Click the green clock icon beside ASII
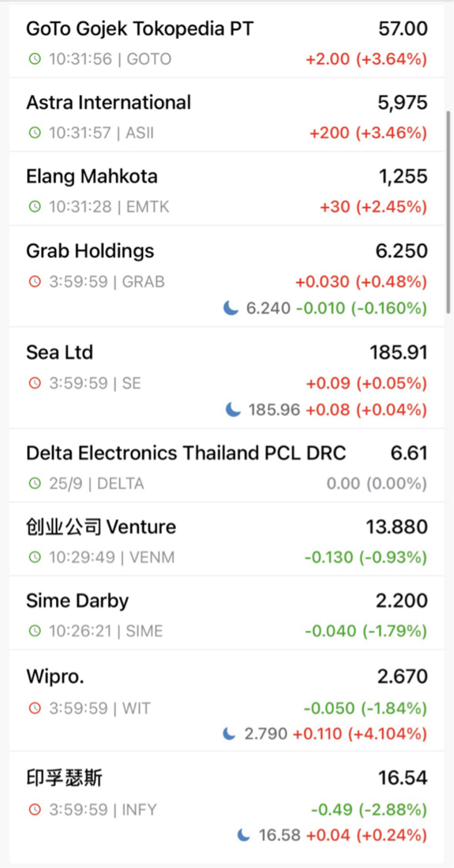The width and height of the screenshot is (454, 868). [x=35, y=133]
